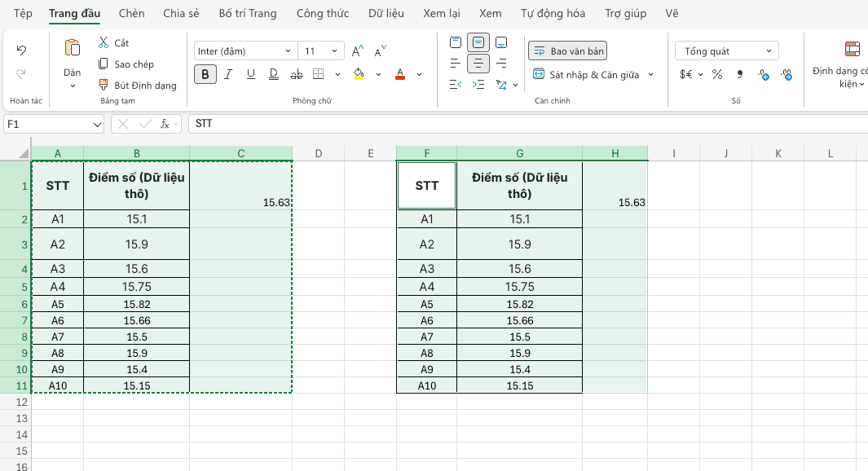Apply double underline formatting
The image size is (868, 471).
pyautogui.click(x=274, y=74)
